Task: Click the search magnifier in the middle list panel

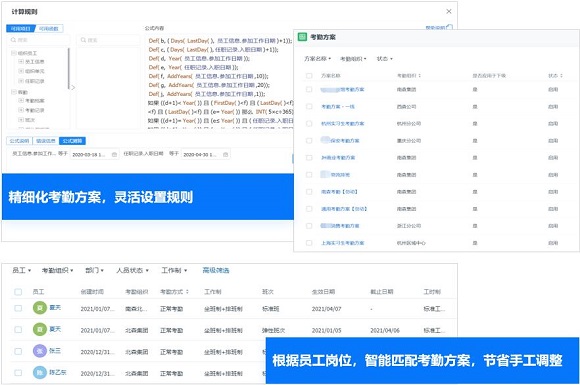Action: coord(83,40)
